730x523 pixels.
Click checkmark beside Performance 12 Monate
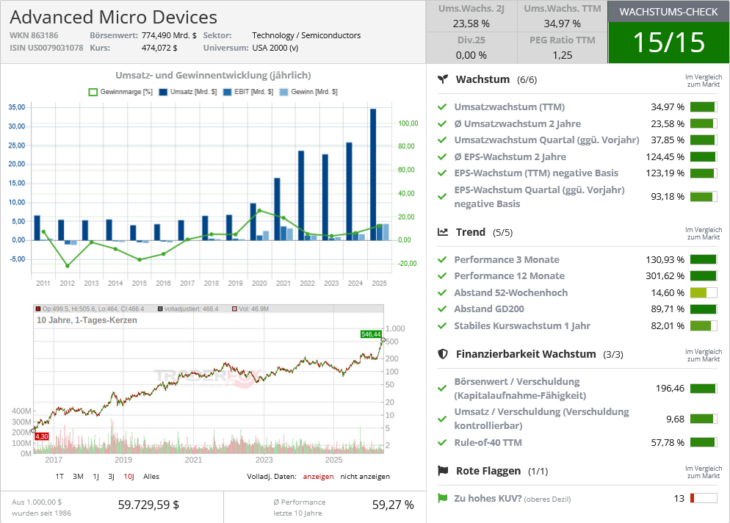tap(442, 276)
